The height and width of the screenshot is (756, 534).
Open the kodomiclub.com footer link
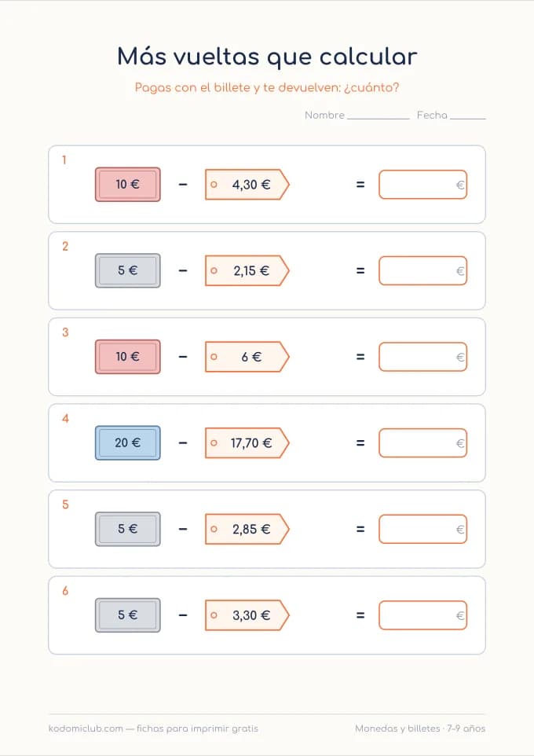point(86,728)
